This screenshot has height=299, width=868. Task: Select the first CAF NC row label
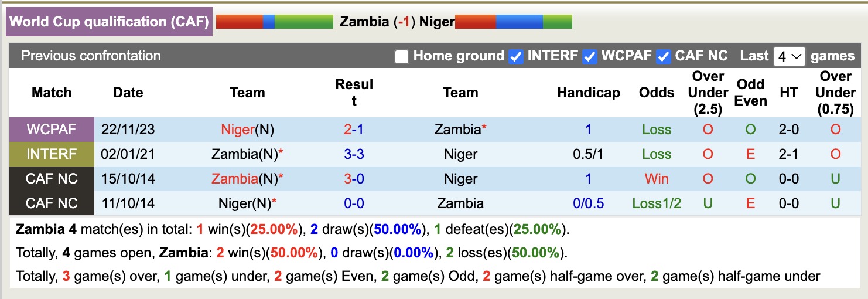[52, 179]
